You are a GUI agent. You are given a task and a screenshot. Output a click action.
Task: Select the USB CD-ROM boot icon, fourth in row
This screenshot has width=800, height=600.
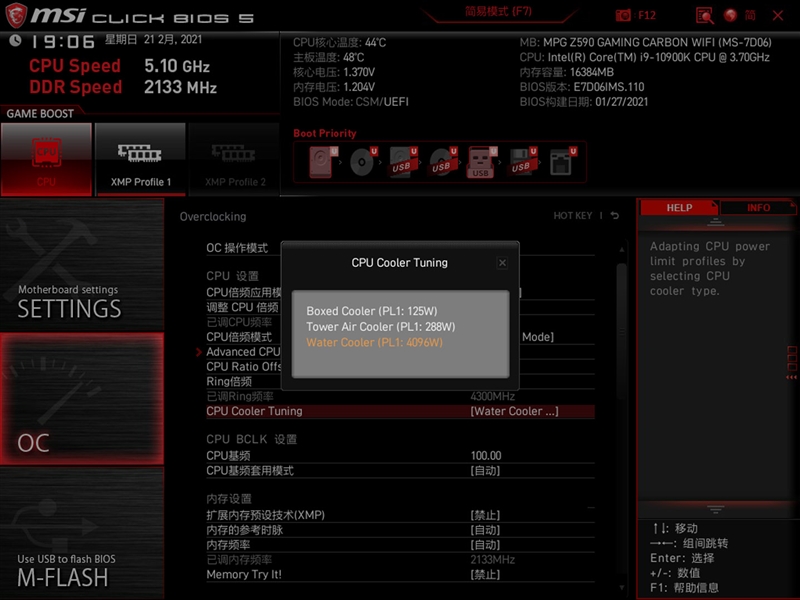(x=442, y=162)
